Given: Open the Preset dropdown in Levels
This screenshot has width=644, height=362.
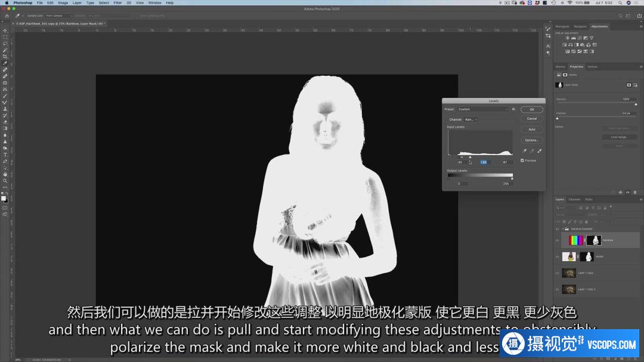Looking at the screenshot, I should pos(483,109).
